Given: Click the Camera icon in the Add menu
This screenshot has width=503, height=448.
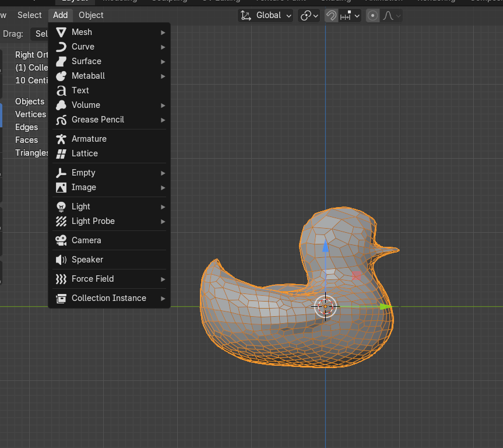Looking at the screenshot, I should (61, 240).
